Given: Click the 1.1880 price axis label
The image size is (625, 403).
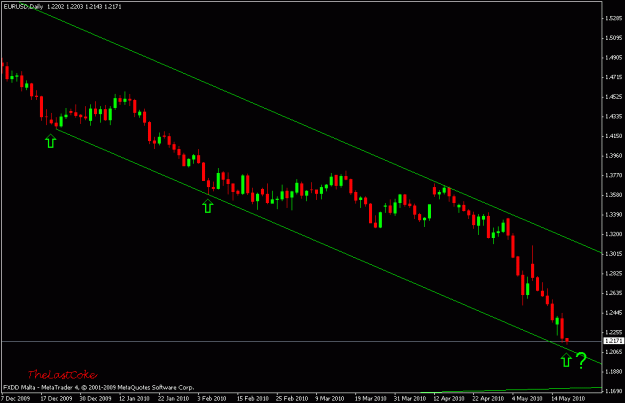Looking at the screenshot, I should point(613,372).
